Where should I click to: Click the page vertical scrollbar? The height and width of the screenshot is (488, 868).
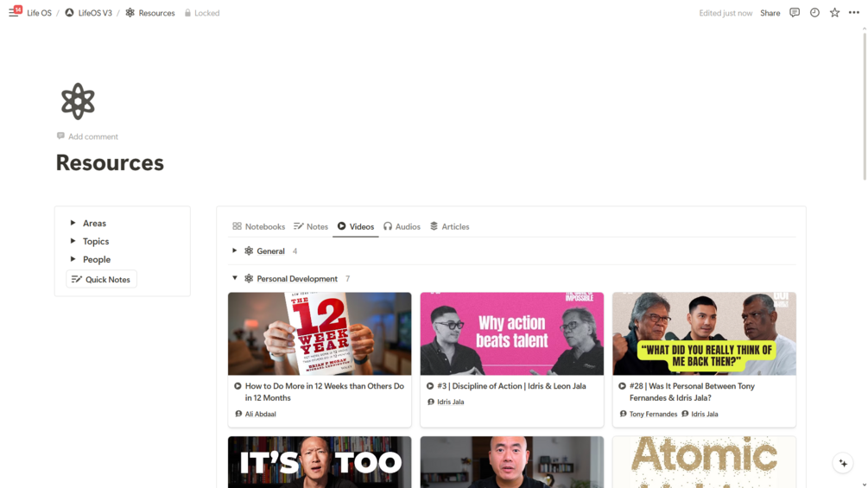click(865, 105)
